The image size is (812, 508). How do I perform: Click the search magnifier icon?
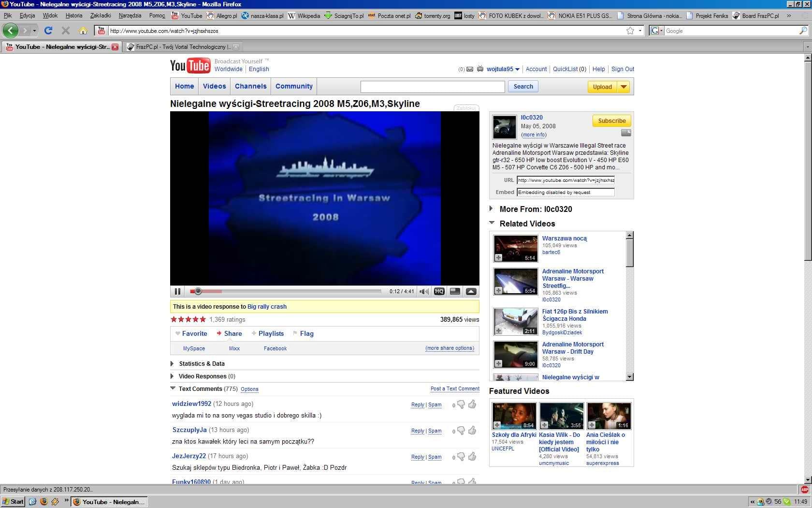[x=803, y=30]
